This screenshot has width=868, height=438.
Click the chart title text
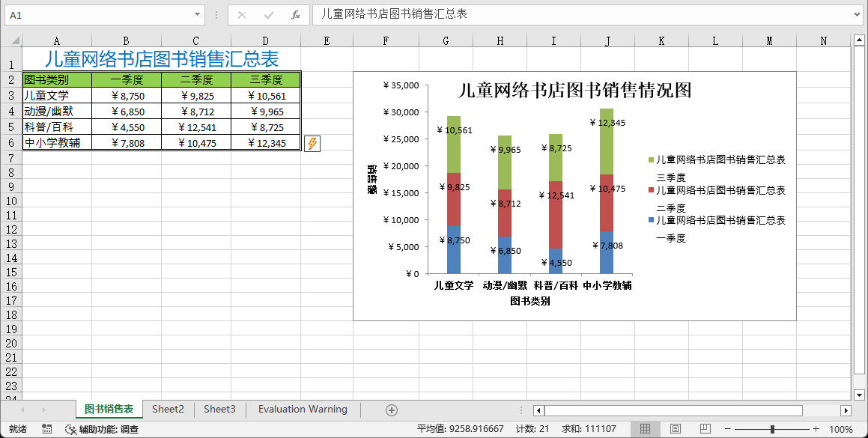tap(574, 91)
